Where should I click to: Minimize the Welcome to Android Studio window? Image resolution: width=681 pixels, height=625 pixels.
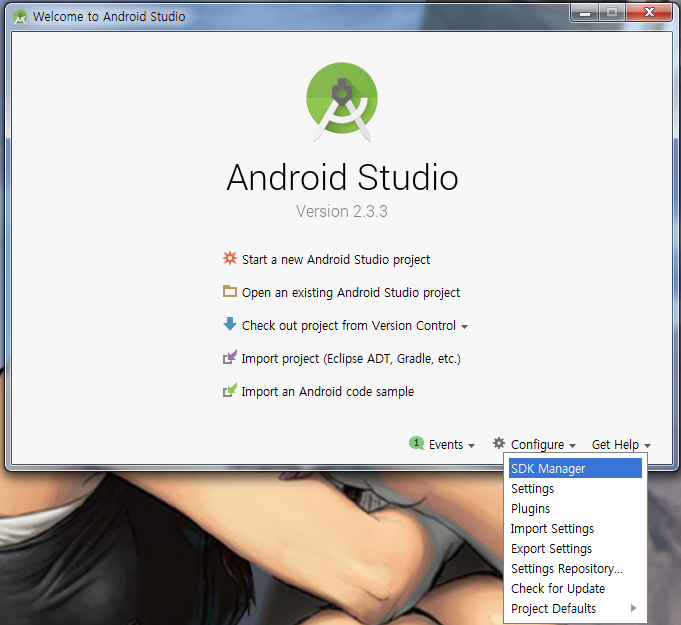point(585,13)
